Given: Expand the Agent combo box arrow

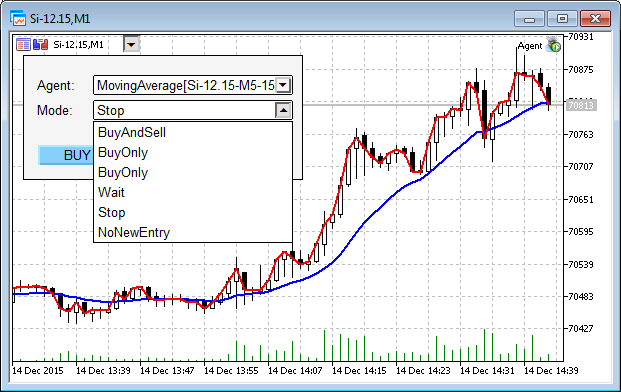Looking at the screenshot, I should 283,85.
